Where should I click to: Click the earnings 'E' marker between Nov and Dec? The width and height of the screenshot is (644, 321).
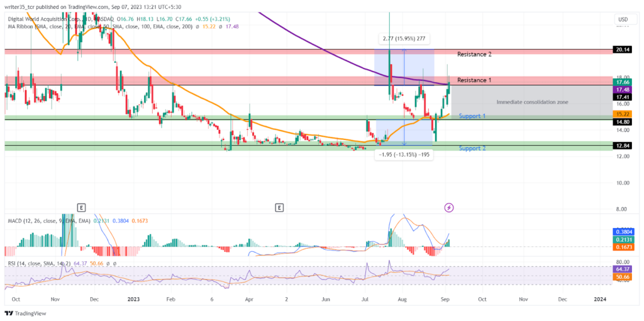(82, 207)
